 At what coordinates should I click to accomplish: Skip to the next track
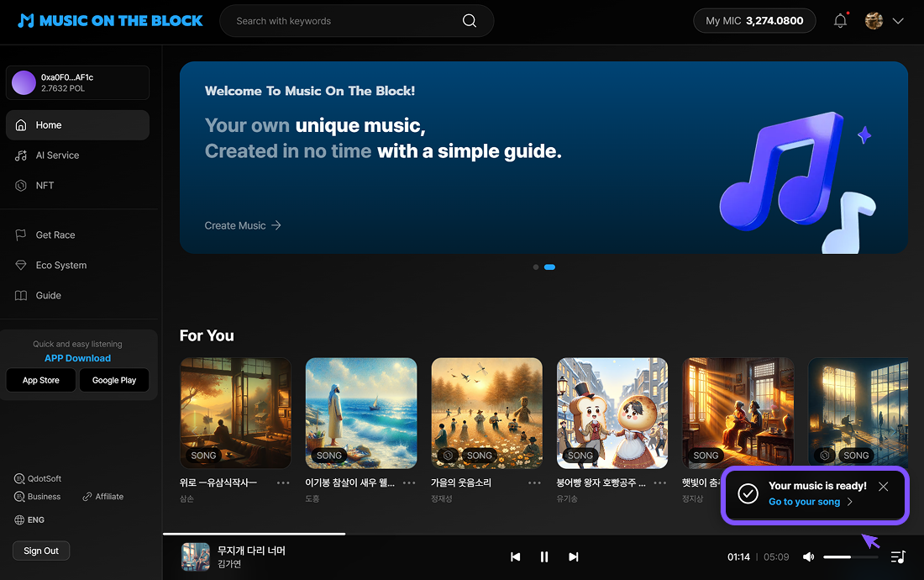pyautogui.click(x=574, y=556)
